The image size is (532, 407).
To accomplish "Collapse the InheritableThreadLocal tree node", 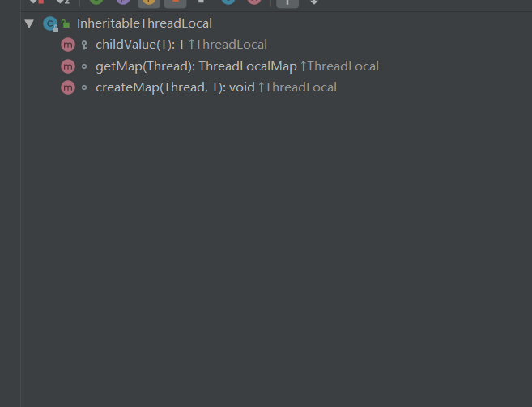I will [29, 23].
